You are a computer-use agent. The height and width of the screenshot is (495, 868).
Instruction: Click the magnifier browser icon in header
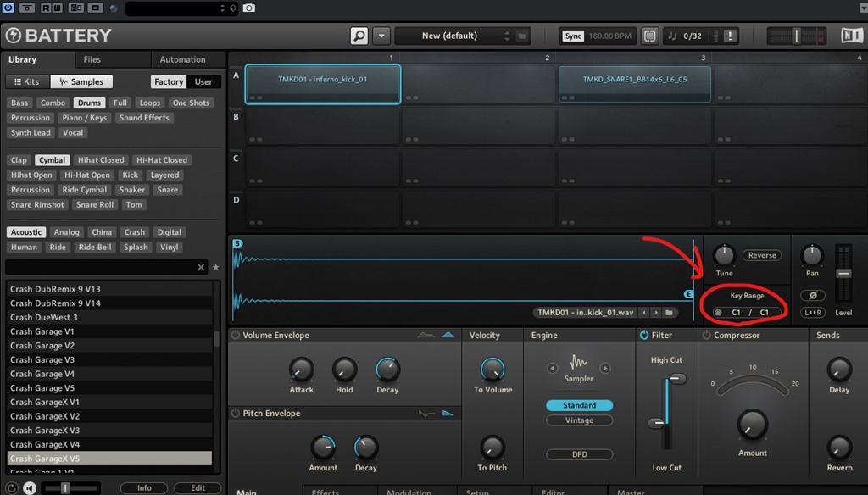[359, 36]
